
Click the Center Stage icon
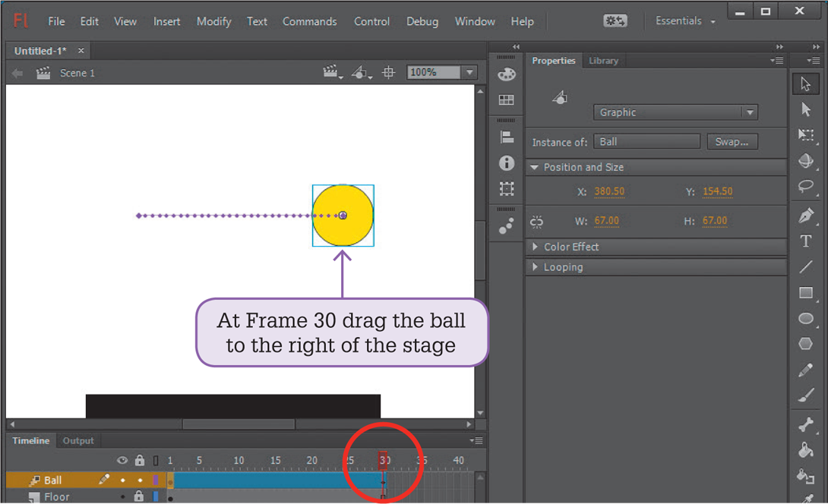pos(388,72)
